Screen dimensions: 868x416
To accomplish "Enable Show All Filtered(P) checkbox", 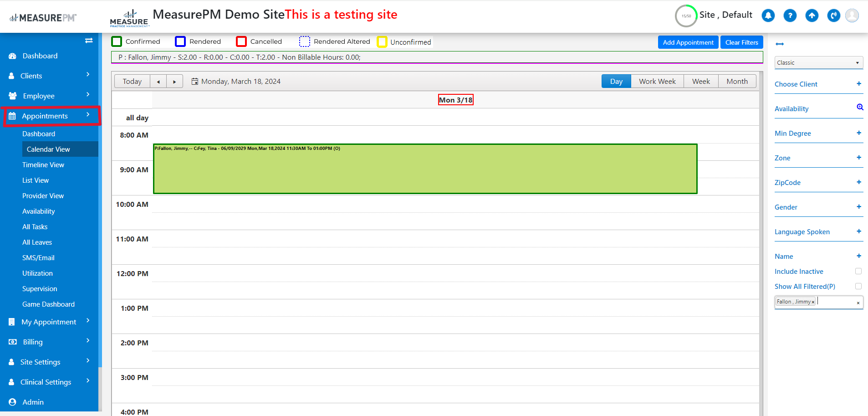I will 858,286.
